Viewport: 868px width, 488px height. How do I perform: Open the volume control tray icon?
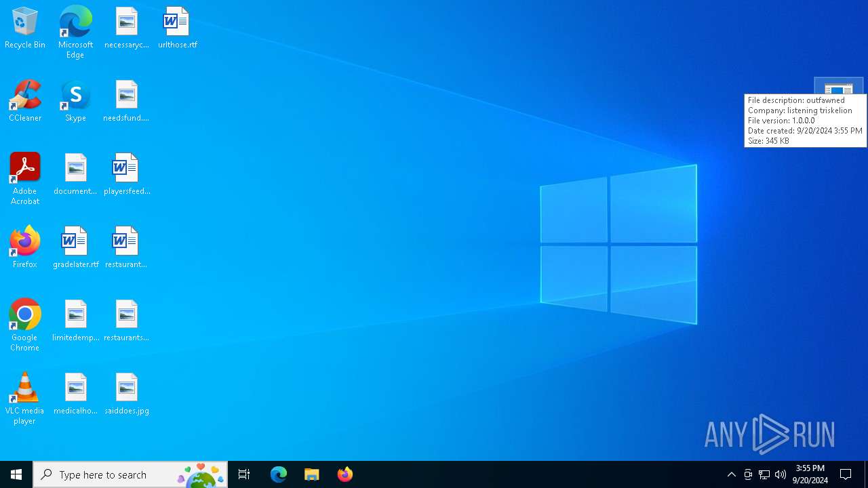pos(781,474)
